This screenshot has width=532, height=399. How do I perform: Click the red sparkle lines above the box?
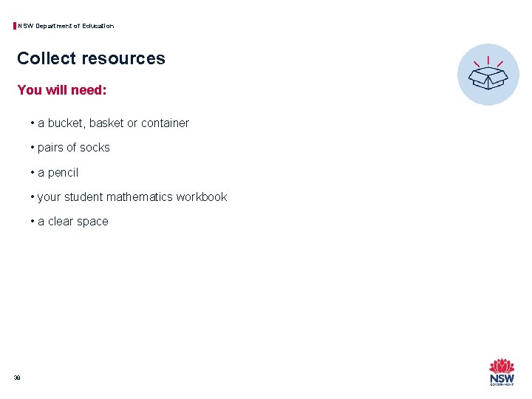click(488, 61)
